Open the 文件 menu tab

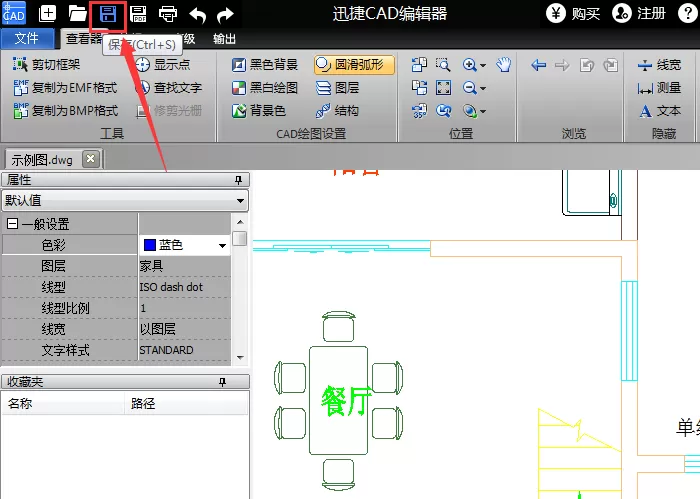(x=27, y=38)
